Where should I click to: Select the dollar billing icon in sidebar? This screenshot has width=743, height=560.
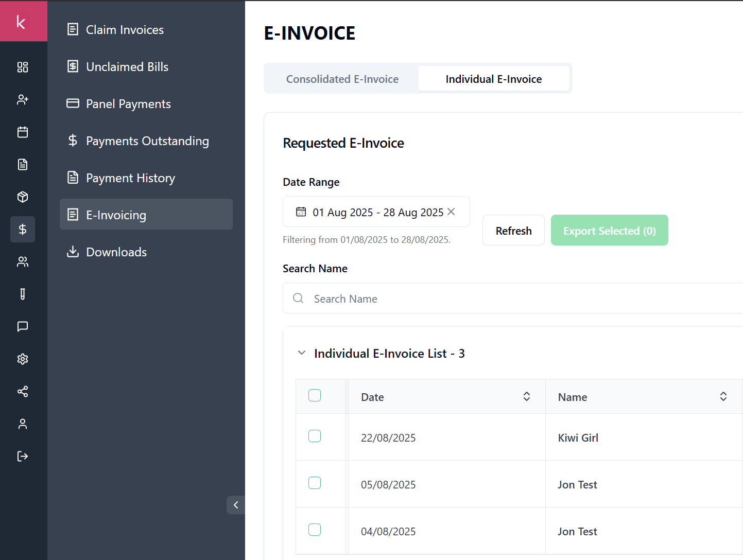23,229
